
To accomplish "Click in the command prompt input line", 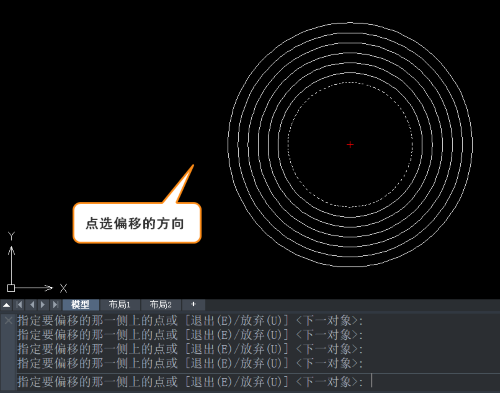I will pyautogui.click(x=258, y=382).
